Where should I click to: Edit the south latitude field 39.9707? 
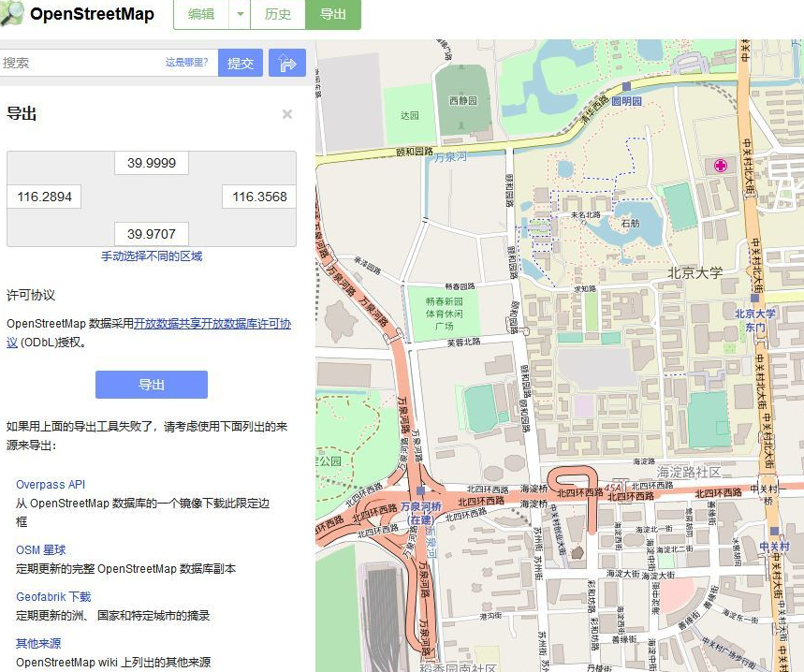point(152,234)
